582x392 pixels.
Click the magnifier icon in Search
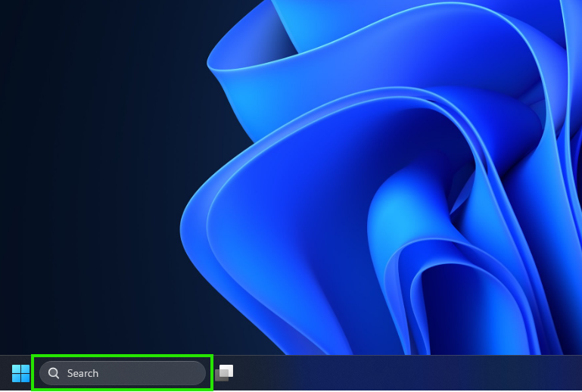click(x=54, y=373)
